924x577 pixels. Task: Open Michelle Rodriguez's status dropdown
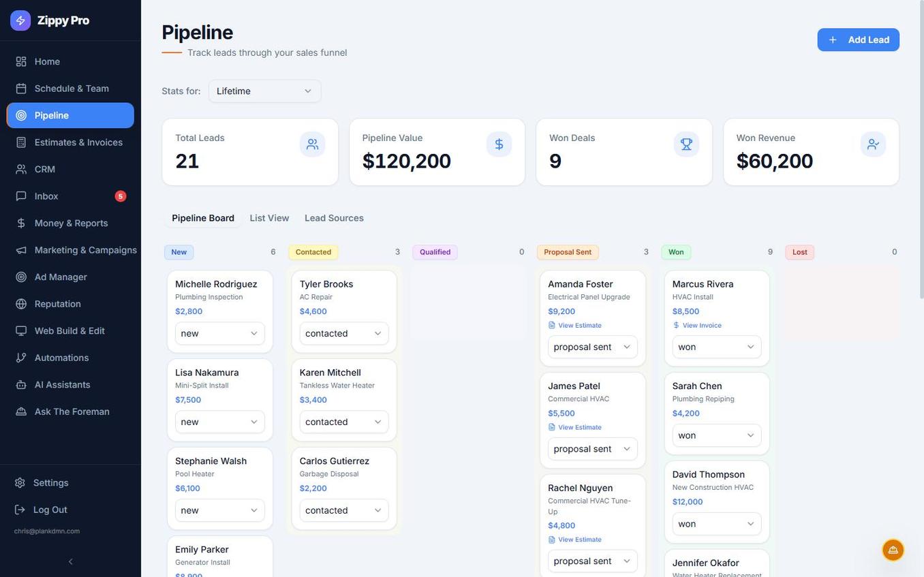tap(219, 334)
